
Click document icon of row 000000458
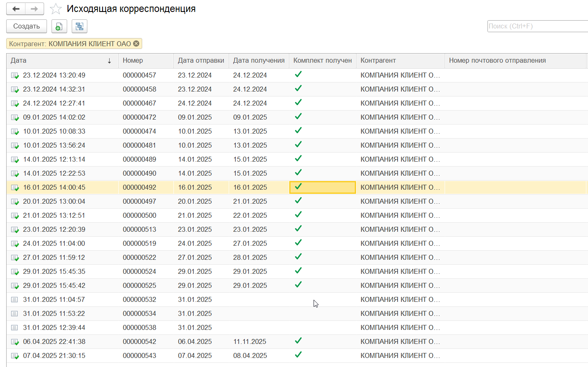click(15, 89)
